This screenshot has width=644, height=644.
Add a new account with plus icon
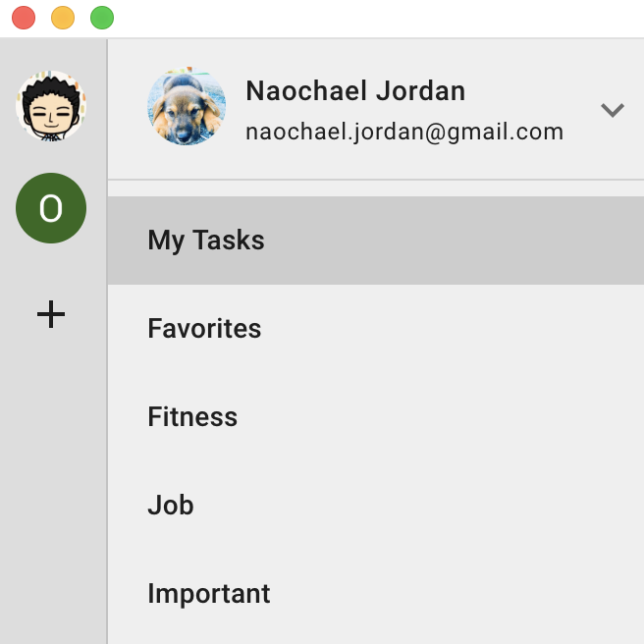(51, 314)
